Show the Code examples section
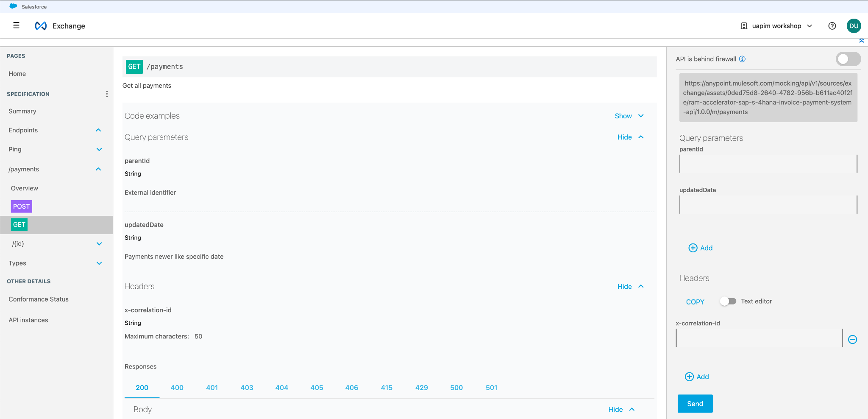The height and width of the screenshot is (419, 868). point(629,116)
